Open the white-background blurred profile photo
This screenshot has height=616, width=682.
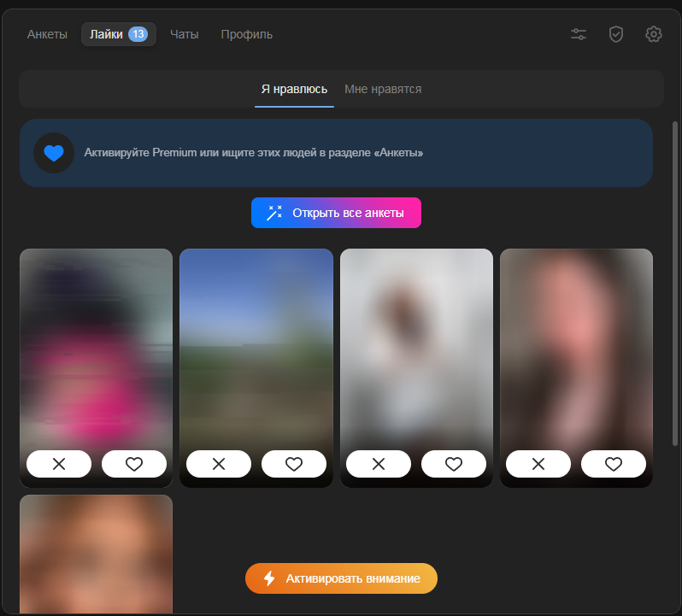416,348
